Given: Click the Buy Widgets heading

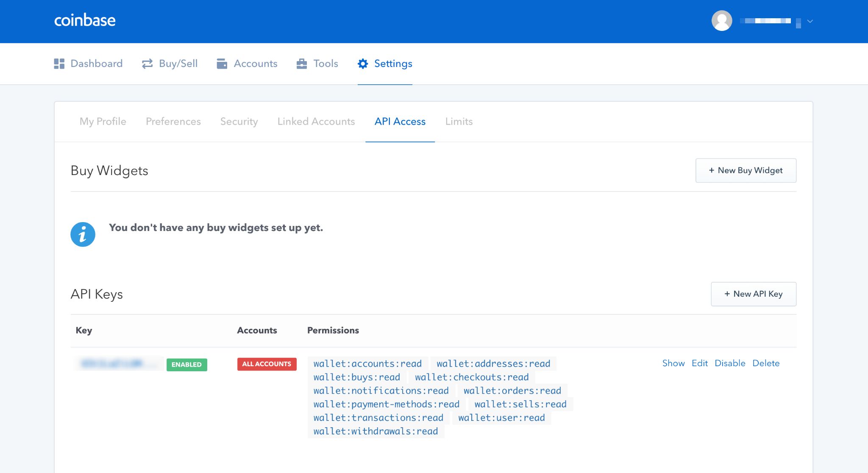Looking at the screenshot, I should pos(109,171).
